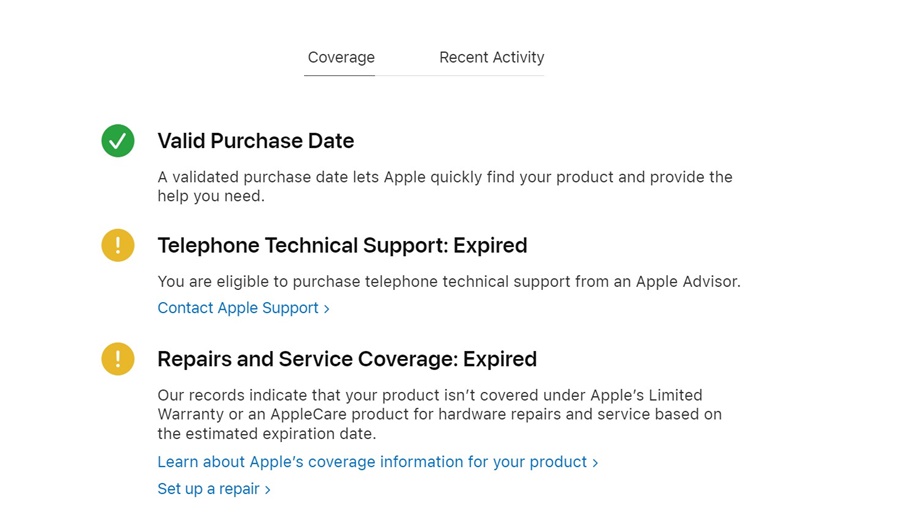Viewport: 900px width, 525px height.
Task: Switch to the Coverage tab
Action: (341, 58)
